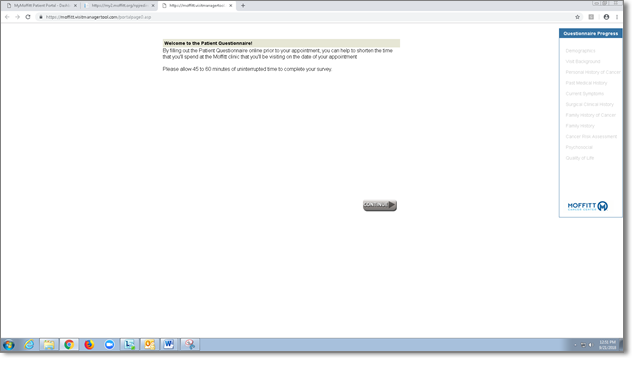Open Firefox from the taskbar
The width and height of the screenshot is (634, 368).
tap(89, 345)
